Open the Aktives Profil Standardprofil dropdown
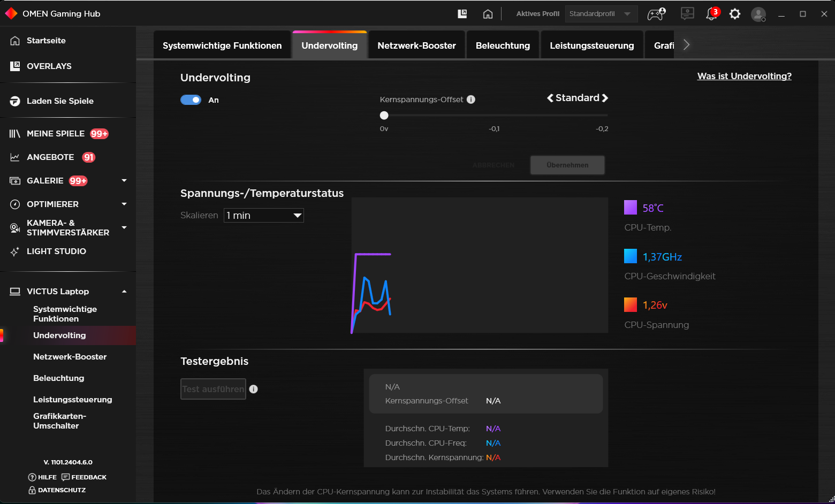 pos(601,14)
